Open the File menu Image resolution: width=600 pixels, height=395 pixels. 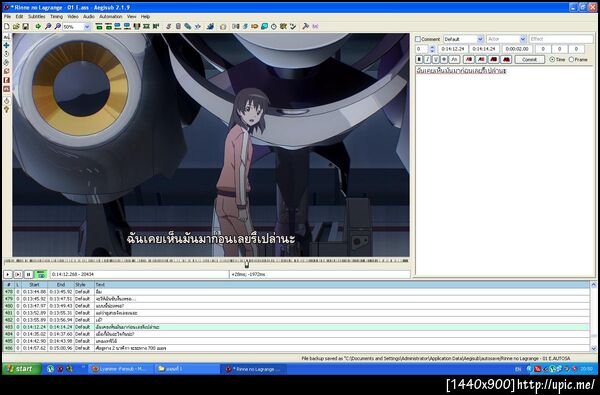pos(7,16)
